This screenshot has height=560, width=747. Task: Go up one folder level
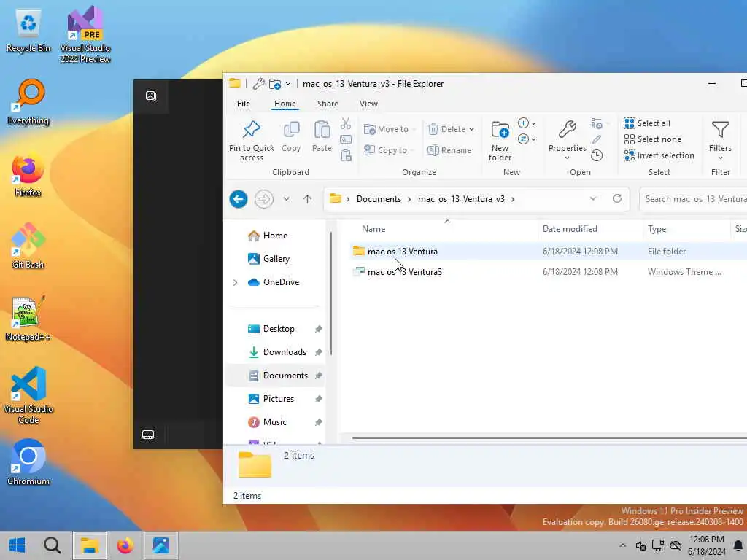pos(308,199)
